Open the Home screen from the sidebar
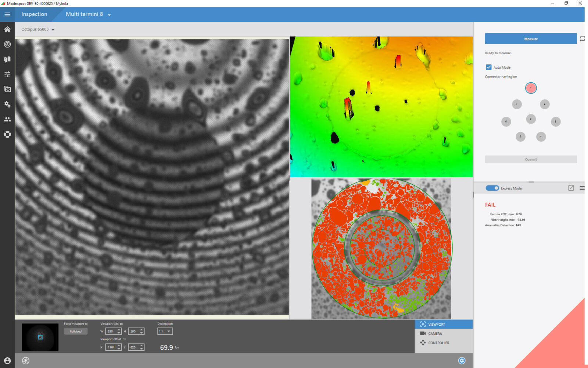 pos(7,29)
